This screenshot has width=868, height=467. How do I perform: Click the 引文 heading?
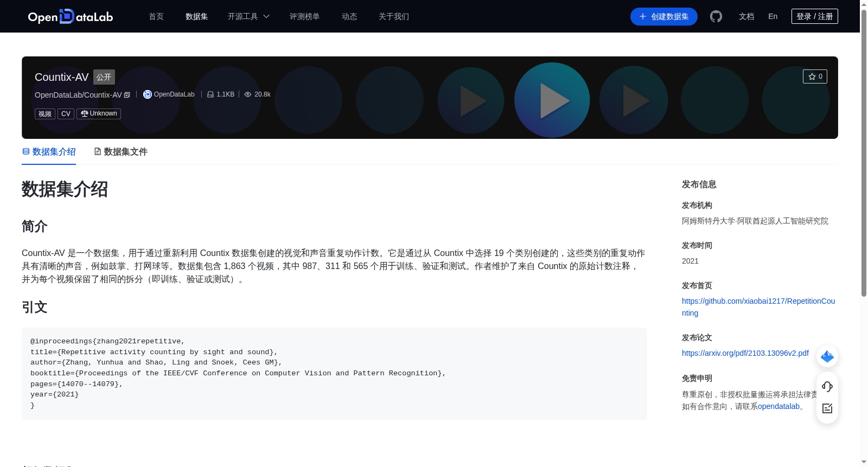point(35,307)
